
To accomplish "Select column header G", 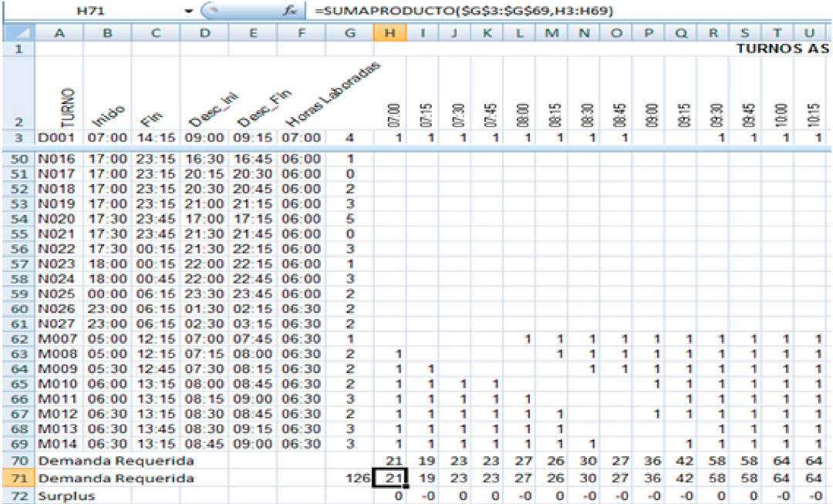I will [x=351, y=33].
